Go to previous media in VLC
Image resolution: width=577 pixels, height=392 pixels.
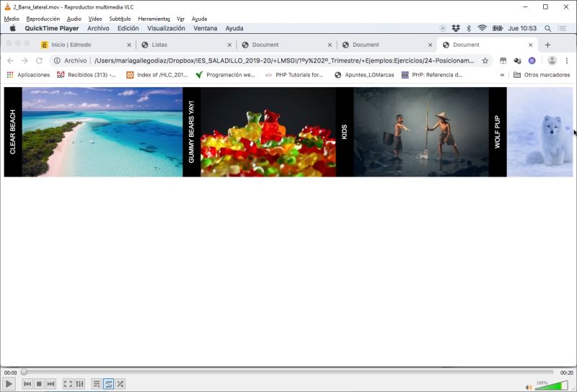click(27, 384)
